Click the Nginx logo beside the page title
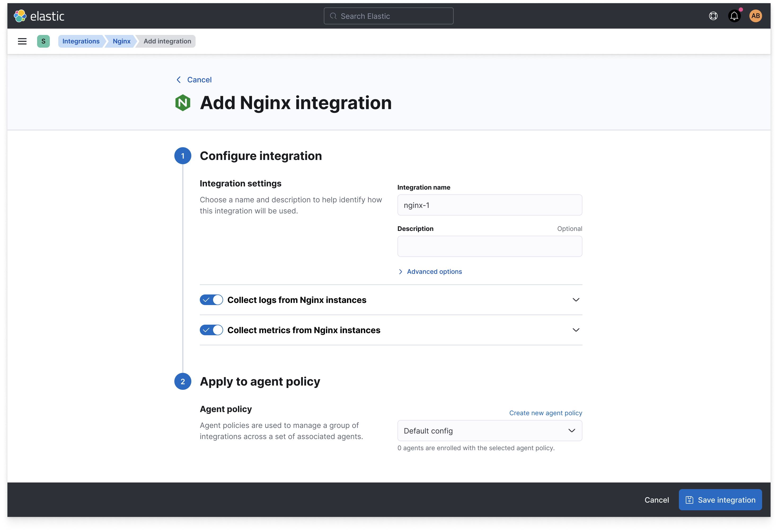The image size is (778, 532). tap(183, 103)
